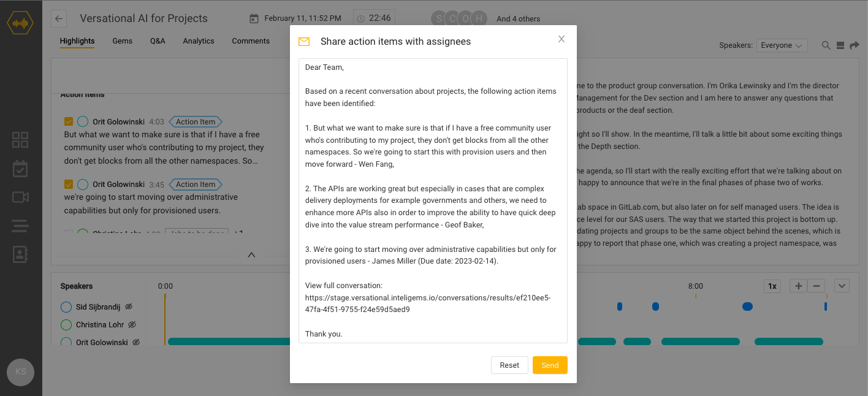868x396 pixels.
Task: Open the dashboard grid icon in sidebar
Action: pyautogui.click(x=20, y=140)
